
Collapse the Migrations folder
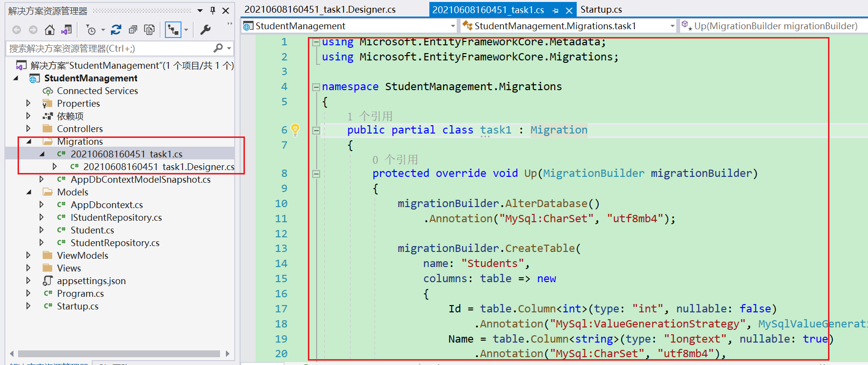[x=29, y=141]
